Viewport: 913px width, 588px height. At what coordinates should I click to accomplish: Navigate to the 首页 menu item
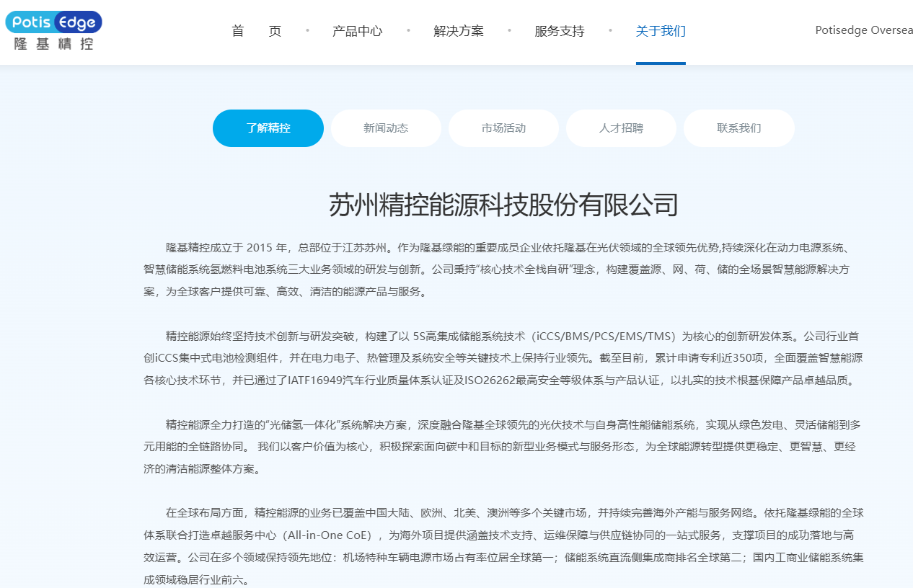[x=256, y=31]
